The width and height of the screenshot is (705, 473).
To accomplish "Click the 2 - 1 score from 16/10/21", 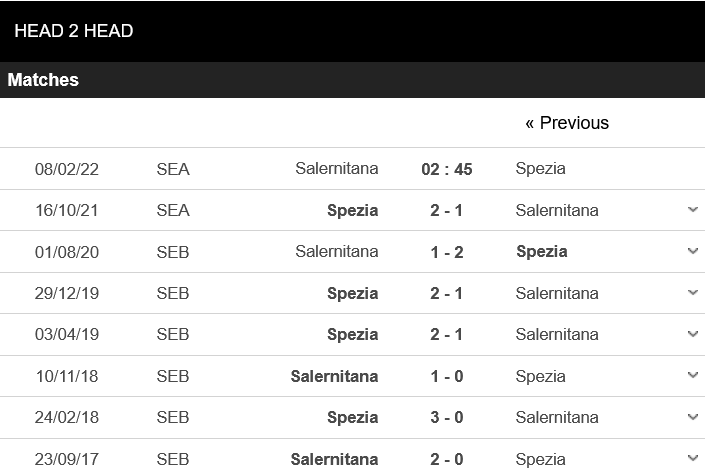I will pos(446,210).
